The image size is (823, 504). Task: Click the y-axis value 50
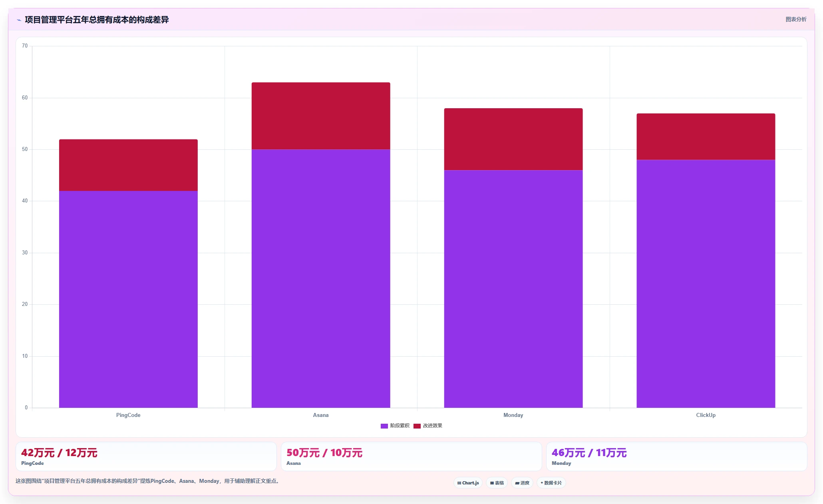click(x=25, y=149)
